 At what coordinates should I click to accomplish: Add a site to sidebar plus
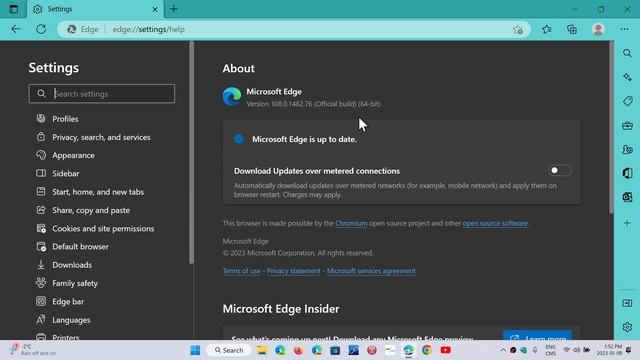point(627,223)
